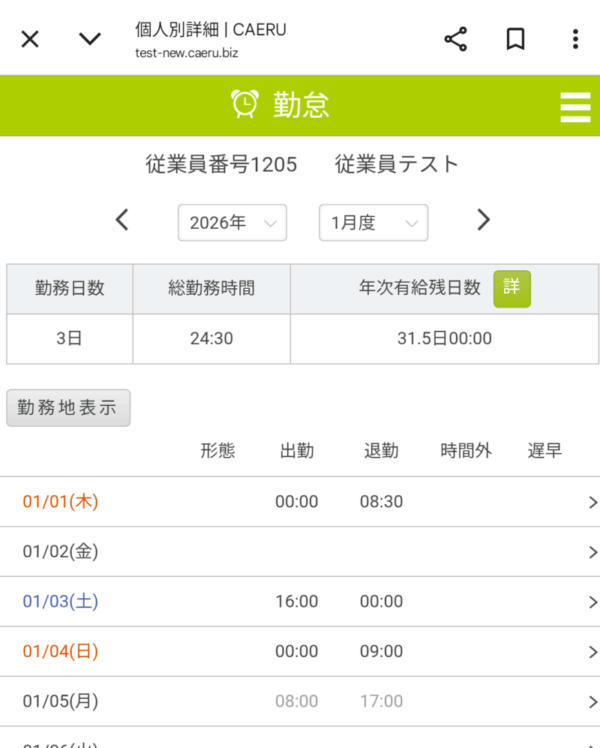Bookmark this page using the bookmark icon
Image resolution: width=600 pixels, height=748 pixels.
515,39
